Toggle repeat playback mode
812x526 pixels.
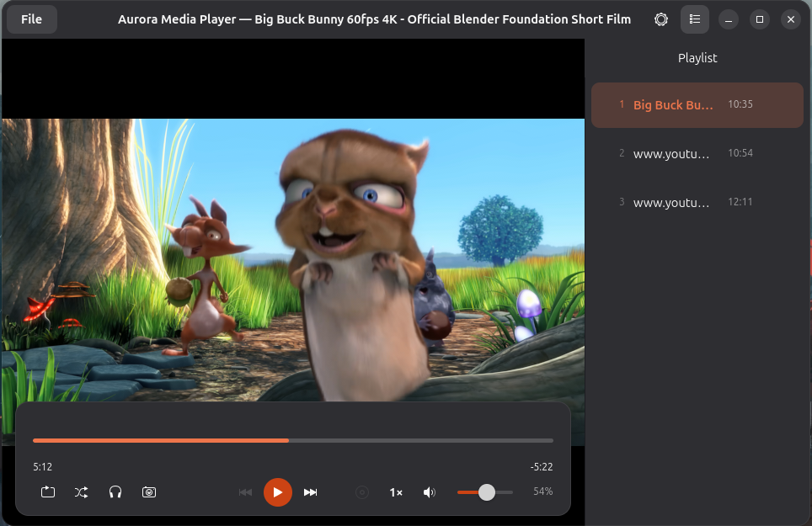pos(47,492)
